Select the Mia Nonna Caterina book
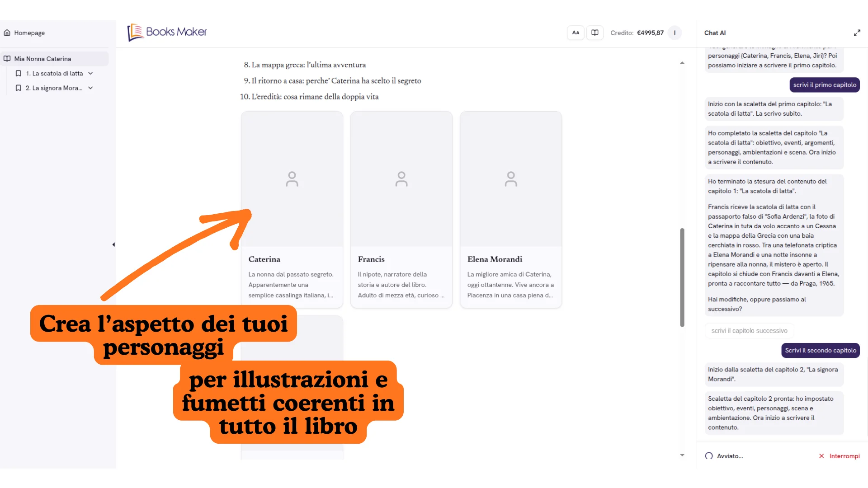Viewport: 868px width, 488px height. 54,59
